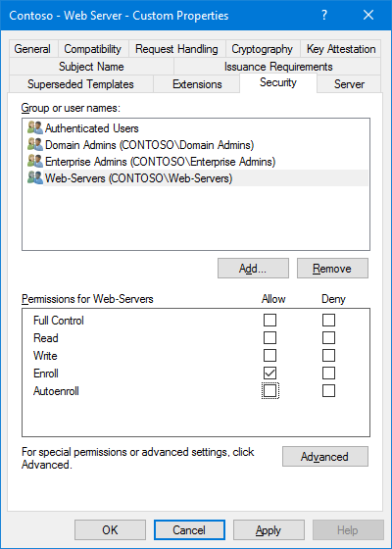Click the Domain Admins group icon

coord(35,145)
